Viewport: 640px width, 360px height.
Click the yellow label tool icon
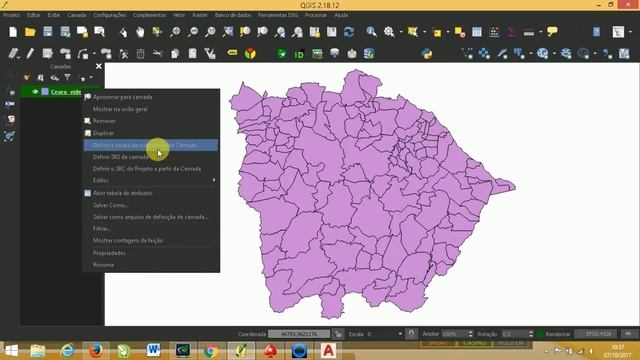tap(232, 53)
